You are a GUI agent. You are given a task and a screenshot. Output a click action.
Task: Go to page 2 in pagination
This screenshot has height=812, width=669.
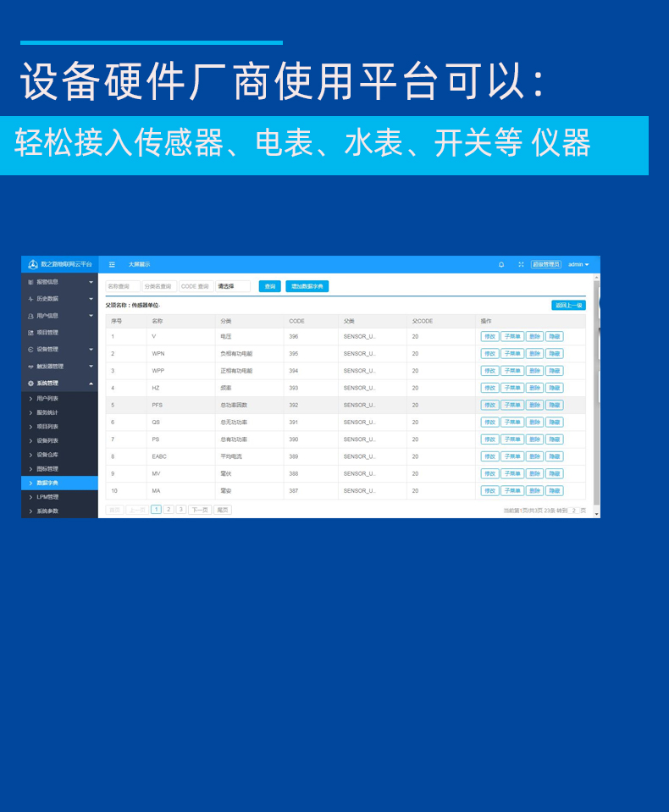(x=169, y=510)
